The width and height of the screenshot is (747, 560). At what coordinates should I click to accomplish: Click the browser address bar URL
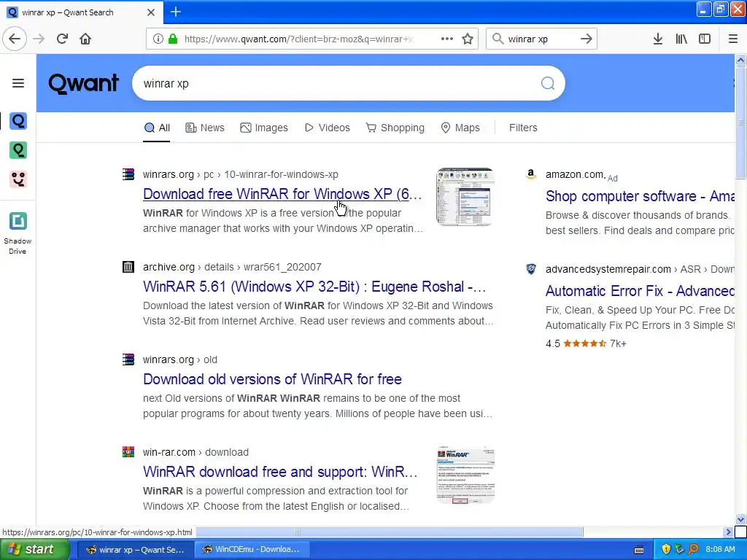coord(299,39)
